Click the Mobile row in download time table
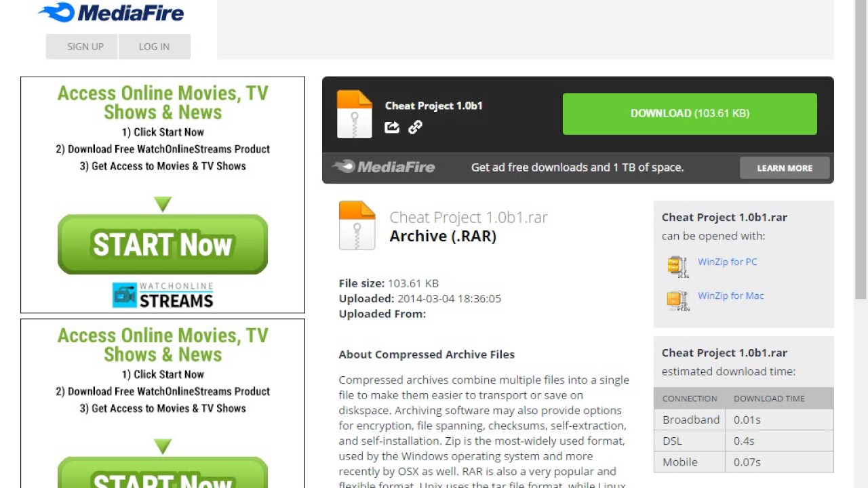Viewport: 868px width, 488px height. pos(744,462)
